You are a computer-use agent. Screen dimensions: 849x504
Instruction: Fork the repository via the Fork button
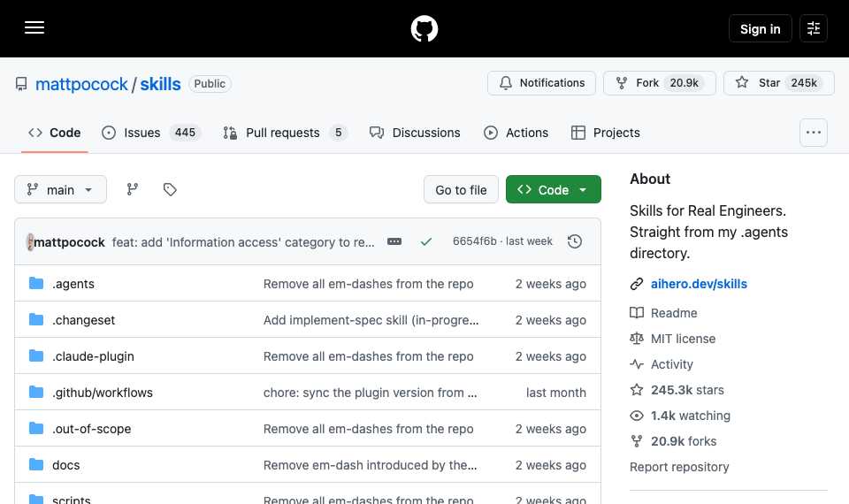[x=660, y=83]
